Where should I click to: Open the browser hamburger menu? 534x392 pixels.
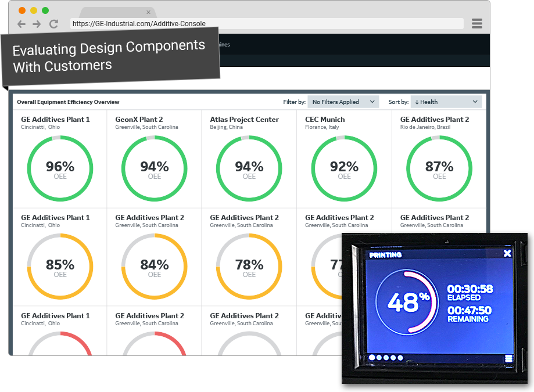click(x=477, y=23)
